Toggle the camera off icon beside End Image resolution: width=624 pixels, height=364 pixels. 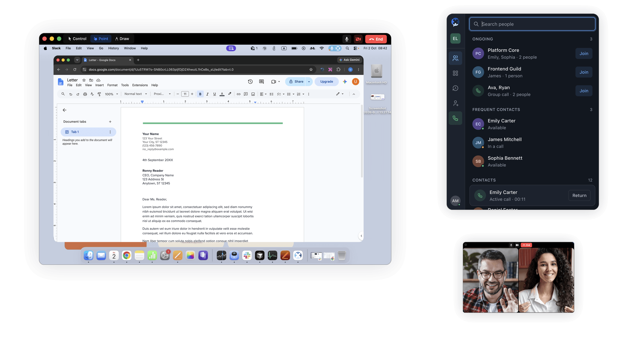click(x=358, y=39)
